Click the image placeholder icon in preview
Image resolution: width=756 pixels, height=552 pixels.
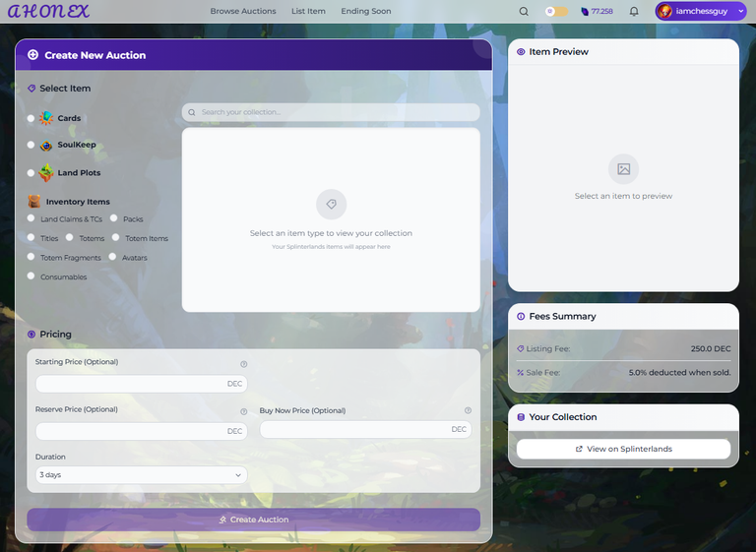pyautogui.click(x=623, y=168)
